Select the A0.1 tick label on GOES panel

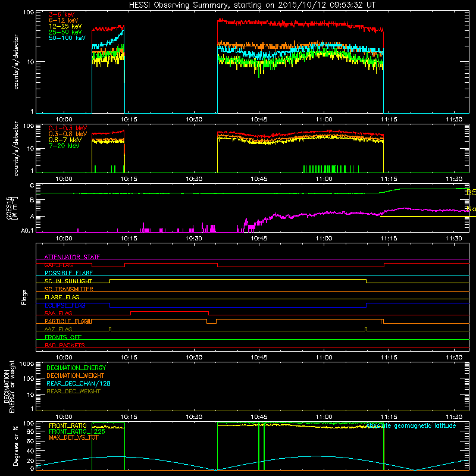[x=27, y=230]
